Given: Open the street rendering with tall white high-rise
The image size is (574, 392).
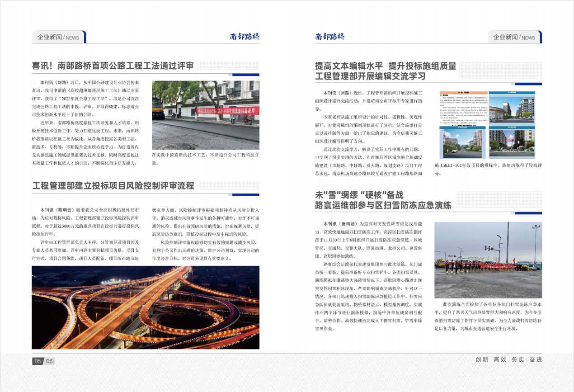Looking at the screenshot, I should click(512, 108).
